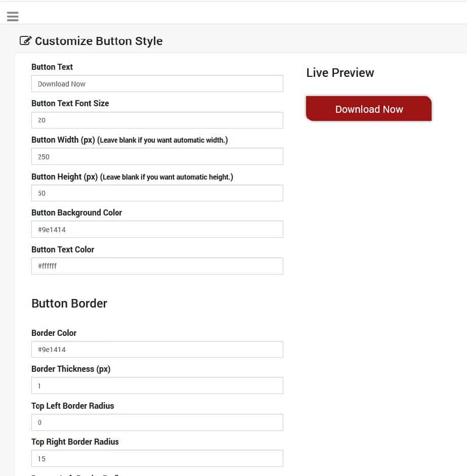Click the Top Right Border Radius input showing 15
This screenshot has width=467, height=476.
[x=157, y=458]
